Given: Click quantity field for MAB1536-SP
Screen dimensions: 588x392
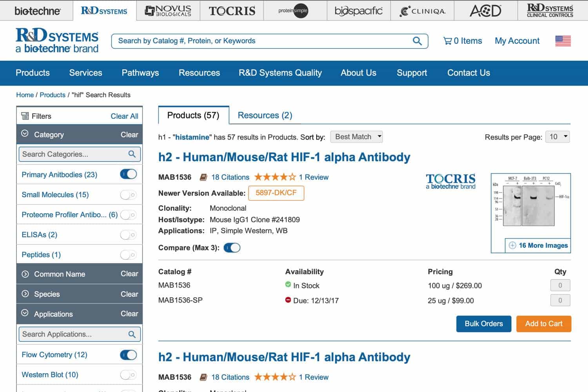Looking at the screenshot, I should (x=560, y=300).
